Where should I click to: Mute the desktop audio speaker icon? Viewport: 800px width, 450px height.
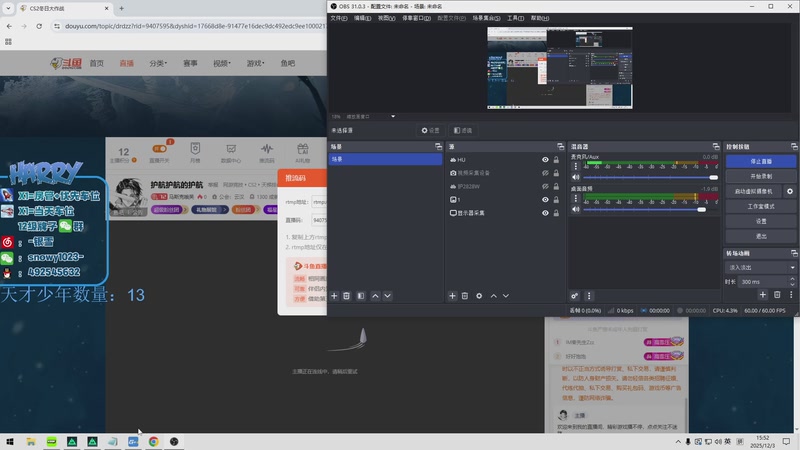tap(576, 209)
